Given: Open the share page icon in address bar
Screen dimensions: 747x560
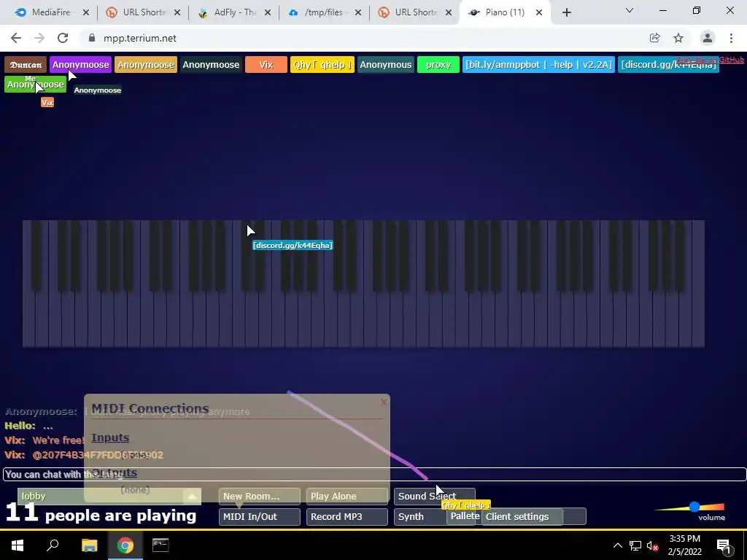Looking at the screenshot, I should 655,38.
